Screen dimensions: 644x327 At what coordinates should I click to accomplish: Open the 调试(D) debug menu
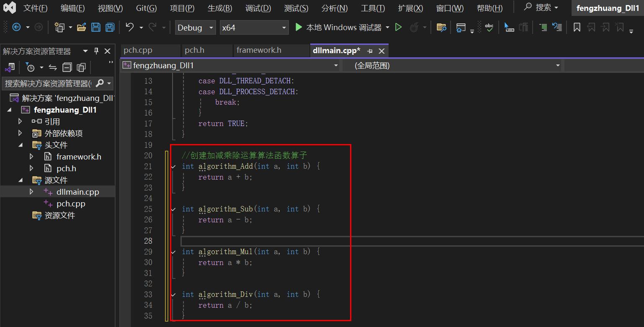point(258,8)
